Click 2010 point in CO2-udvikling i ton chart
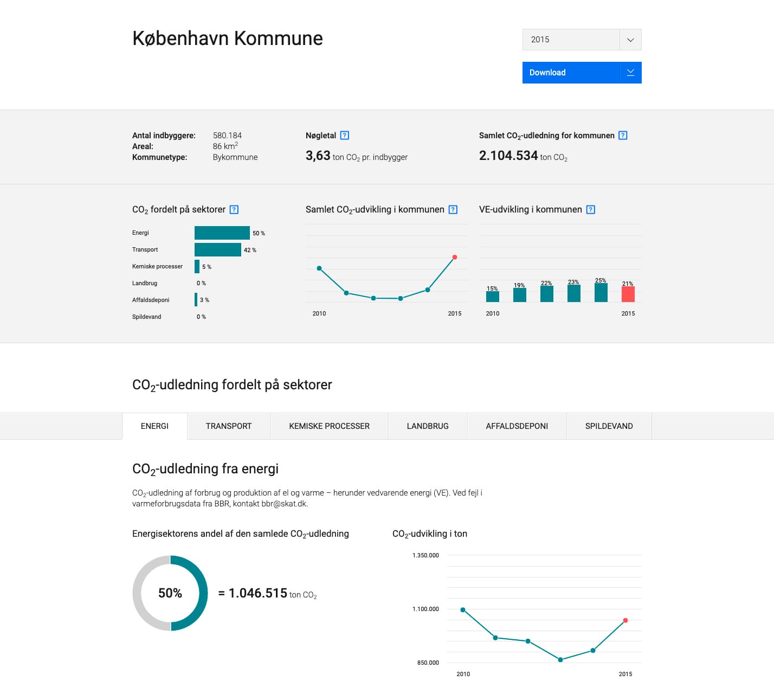 (x=463, y=610)
